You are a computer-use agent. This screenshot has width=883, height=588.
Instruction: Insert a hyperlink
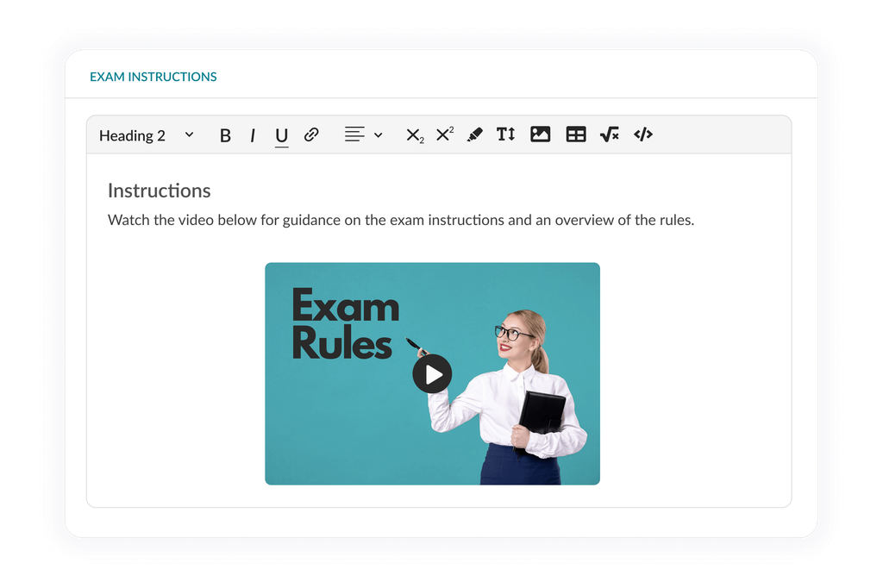point(311,134)
